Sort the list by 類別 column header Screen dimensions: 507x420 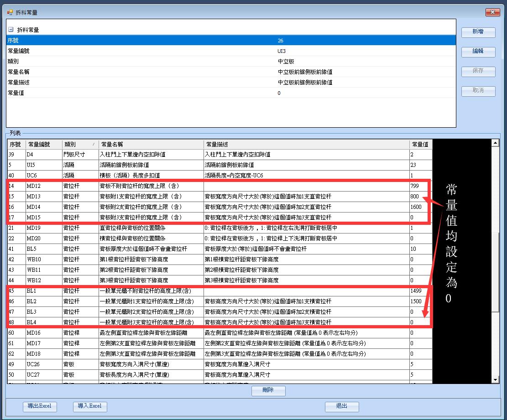point(80,145)
